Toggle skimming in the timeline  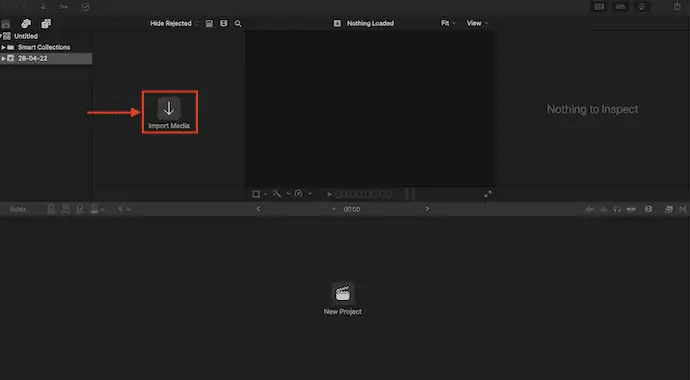589,209
